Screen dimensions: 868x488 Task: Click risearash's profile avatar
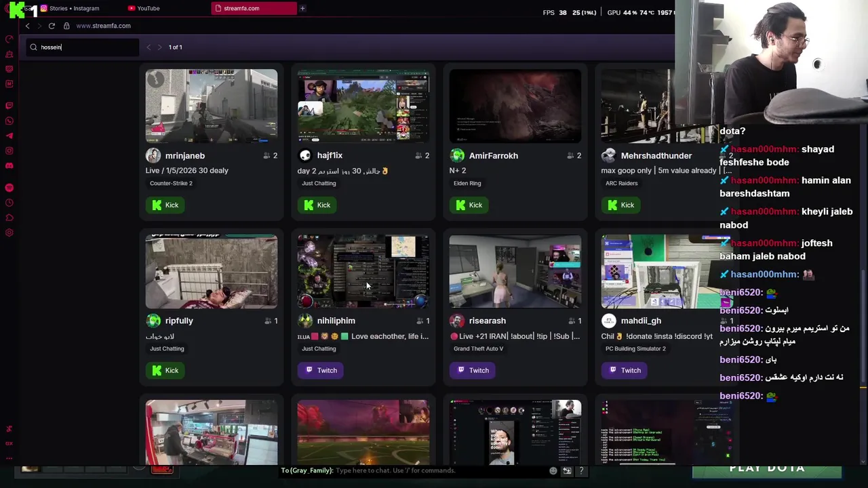457,321
